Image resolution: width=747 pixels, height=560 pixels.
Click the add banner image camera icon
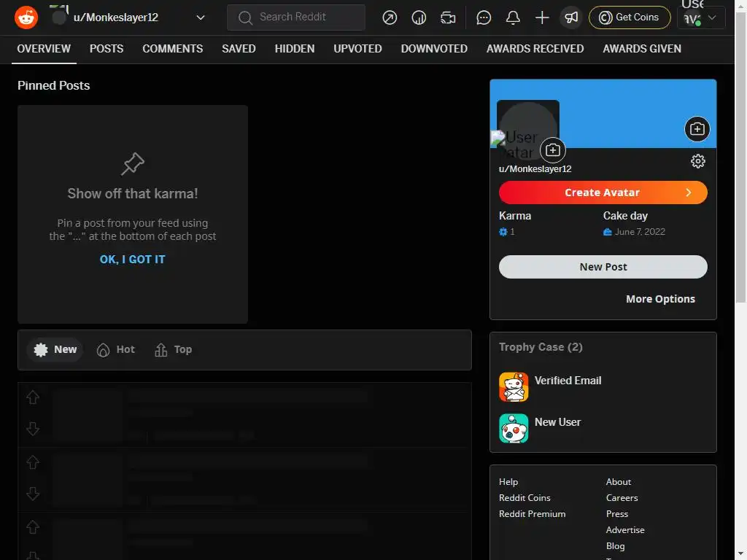(697, 129)
